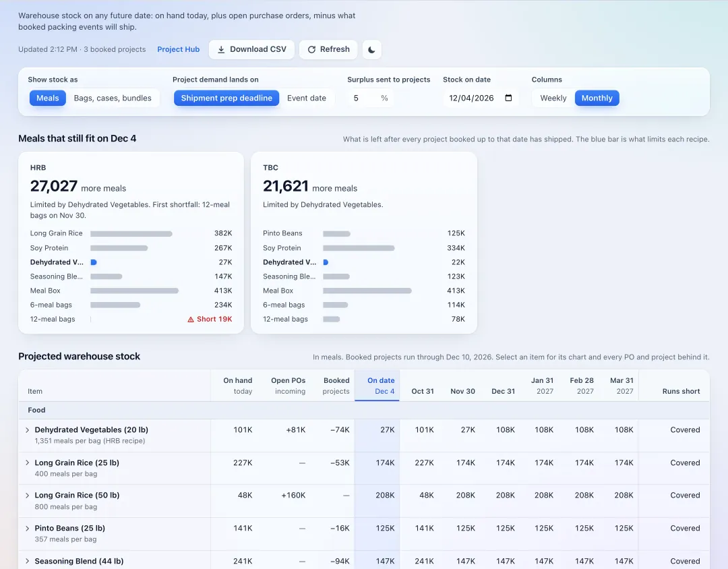The width and height of the screenshot is (728, 569).
Task: Click the 1,351 meals per bag (HRB recipe) text
Action: pyautogui.click(x=90, y=441)
